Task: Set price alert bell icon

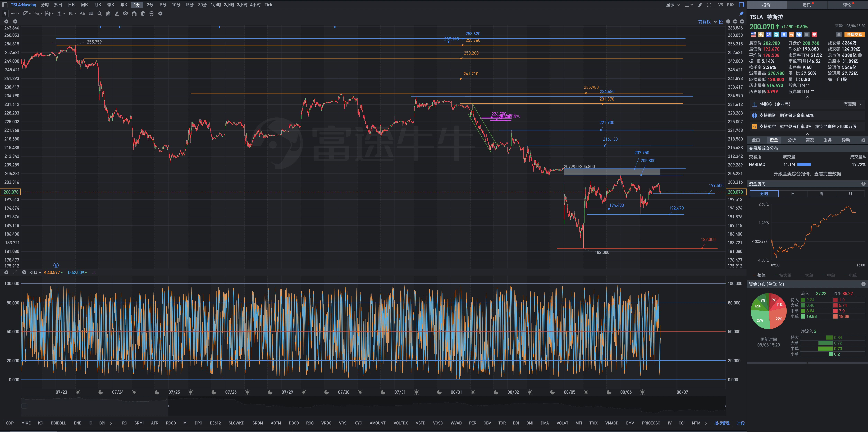Action: pyautogui.click(x=839, y=34)
